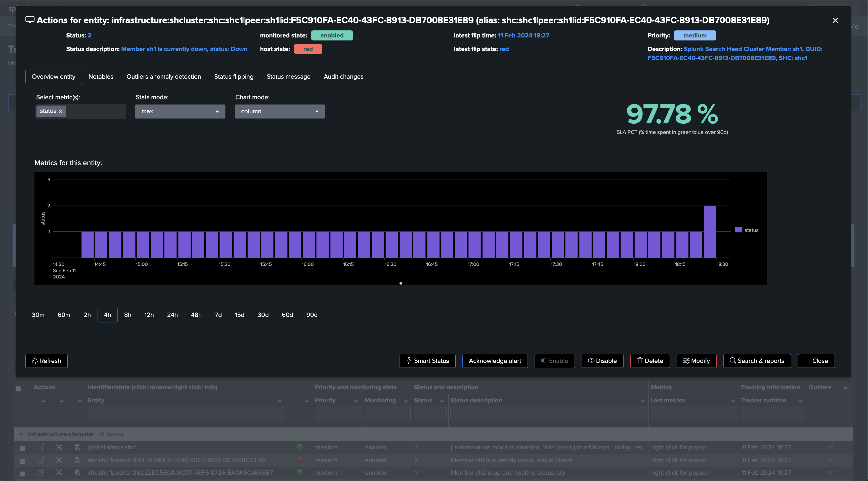Open Search & reports magnifier button
Screen dimensions: 868x481
(x=757, y=361)
